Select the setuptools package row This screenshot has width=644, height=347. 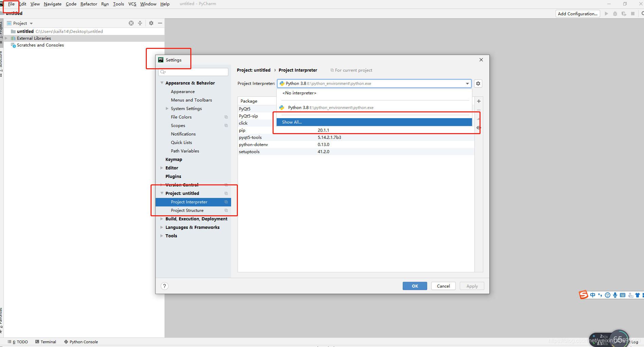356,152
